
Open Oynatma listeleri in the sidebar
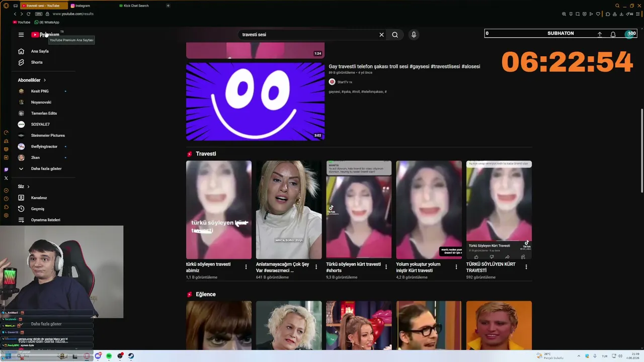pos(45,220)
